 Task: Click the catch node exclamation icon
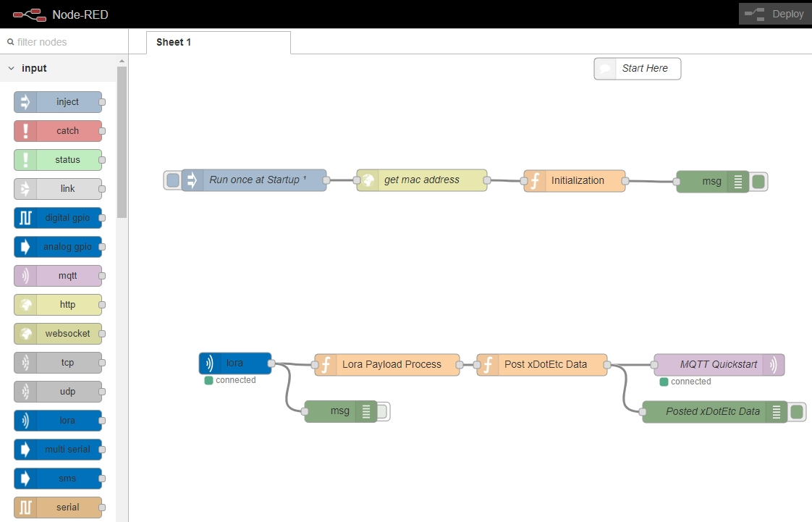pos(25,131)
